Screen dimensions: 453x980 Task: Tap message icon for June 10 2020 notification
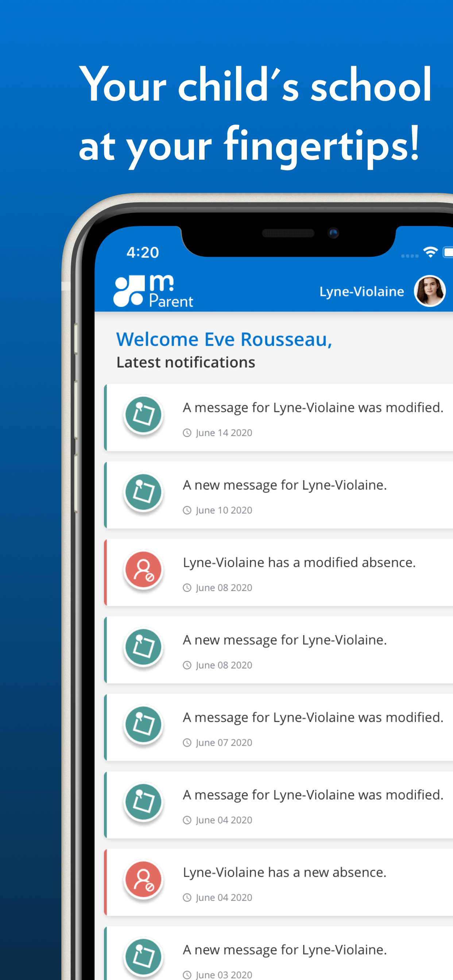(143, 492)
